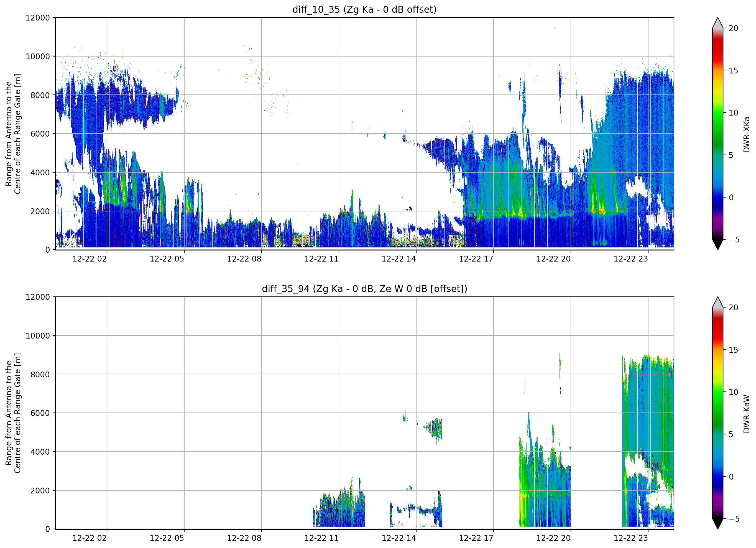Click the bottom plot title diff_35_94
This screenshot has width=756, height=548.
(364, 289)
